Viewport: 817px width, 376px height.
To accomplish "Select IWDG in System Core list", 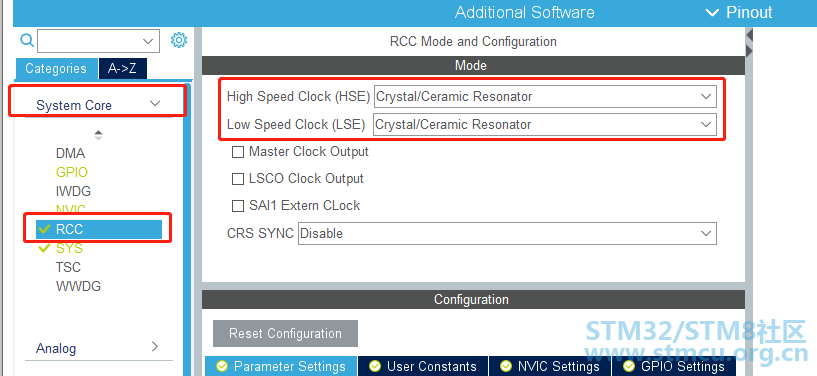I will click(73, 191).
